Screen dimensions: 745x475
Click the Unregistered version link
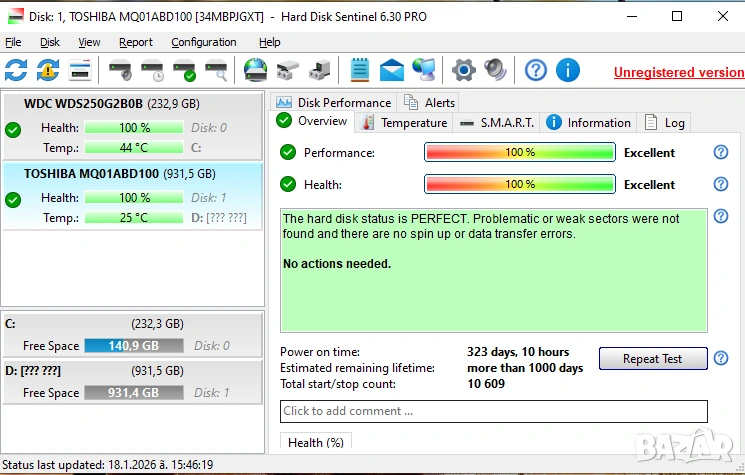coord(678,72)
